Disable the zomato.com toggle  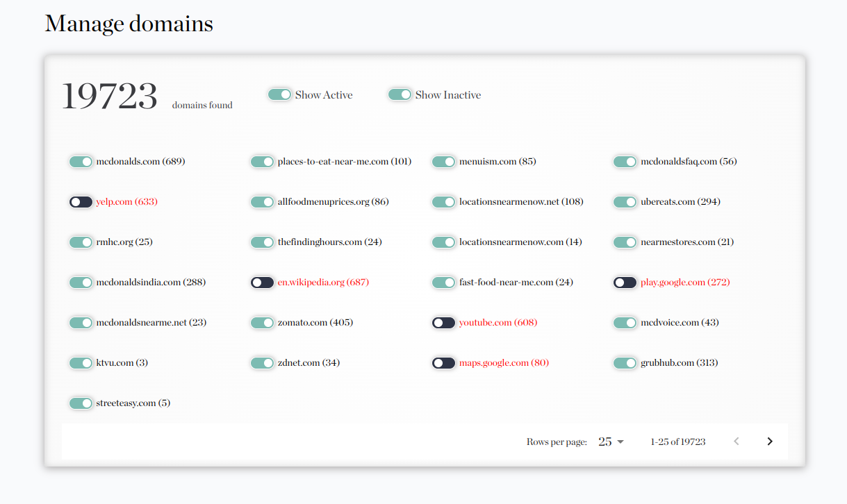(x=262, y=323)
